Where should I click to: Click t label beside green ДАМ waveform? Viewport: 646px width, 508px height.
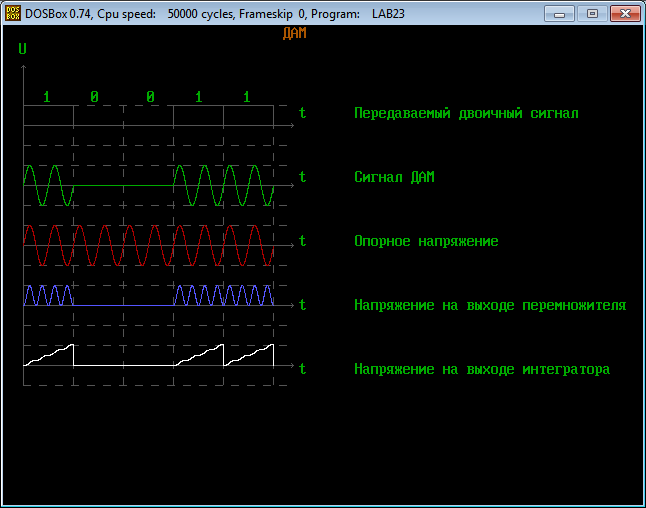click(x=302, y=177)
